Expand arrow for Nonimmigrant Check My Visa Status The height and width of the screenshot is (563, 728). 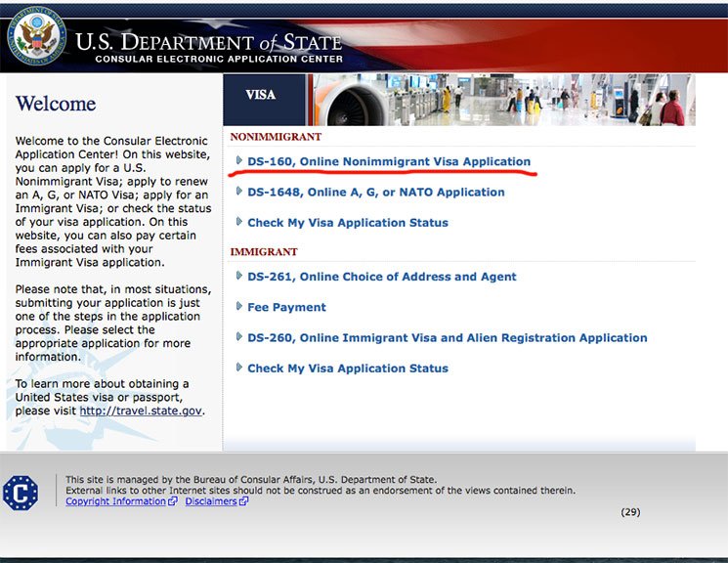(x=239, y=222)
